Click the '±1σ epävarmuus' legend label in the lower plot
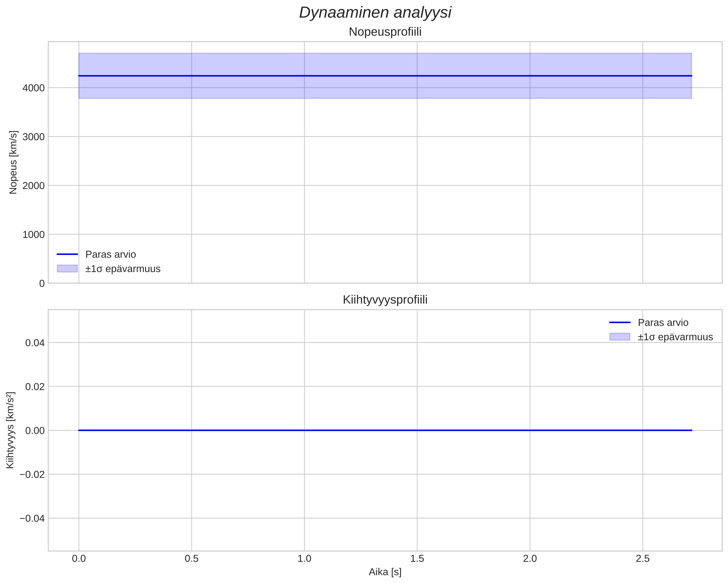The image size is (728, 583). pos(675,337)
